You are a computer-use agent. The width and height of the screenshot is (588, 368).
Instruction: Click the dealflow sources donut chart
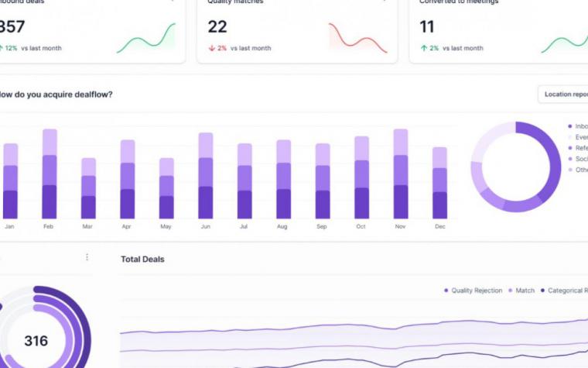(516, 167)
